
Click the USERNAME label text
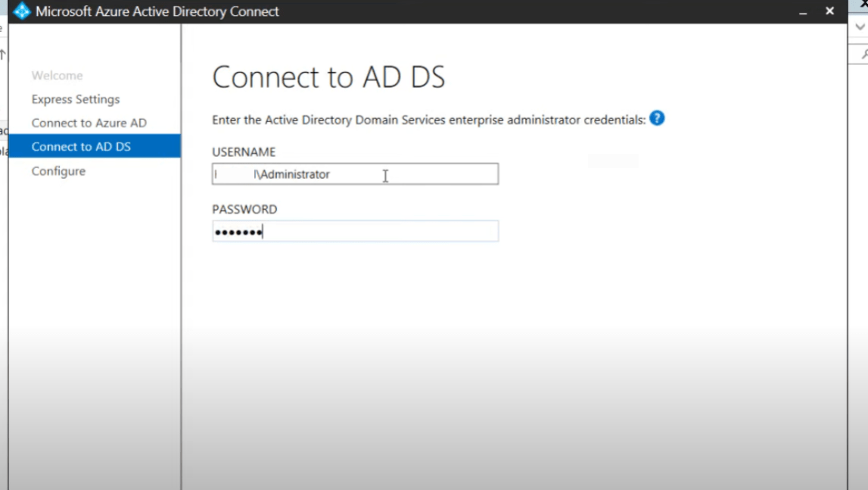(244, 152)
